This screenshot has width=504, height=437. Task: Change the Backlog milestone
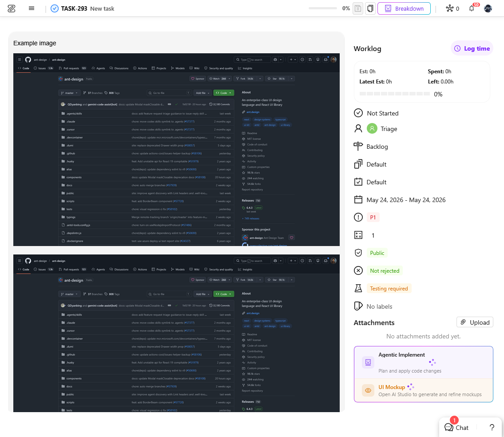(x=377, y=147)
